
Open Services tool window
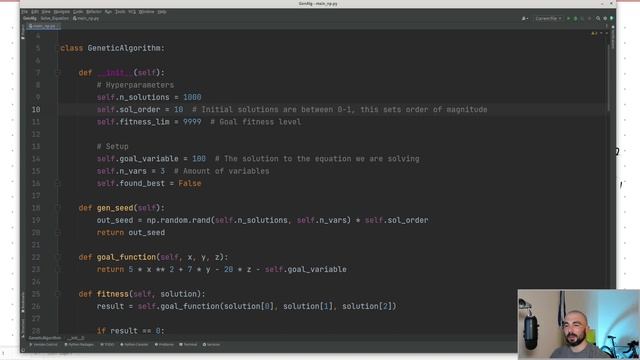(x=211, y=344)
